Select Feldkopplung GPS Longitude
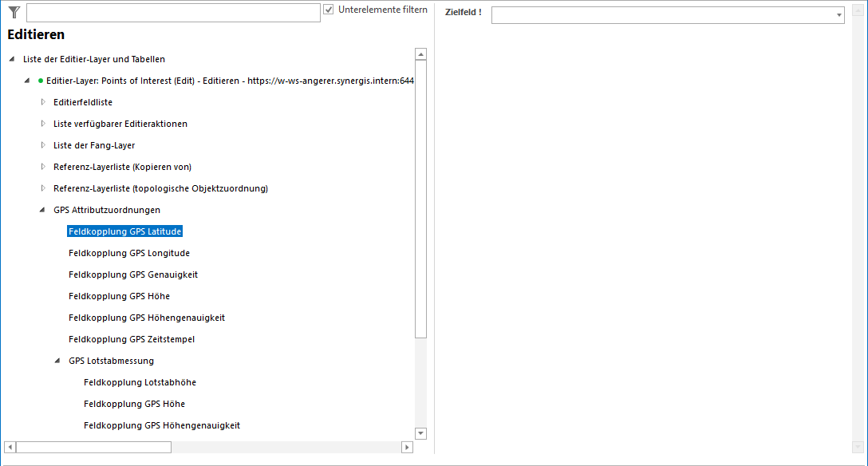 point(129,253)
